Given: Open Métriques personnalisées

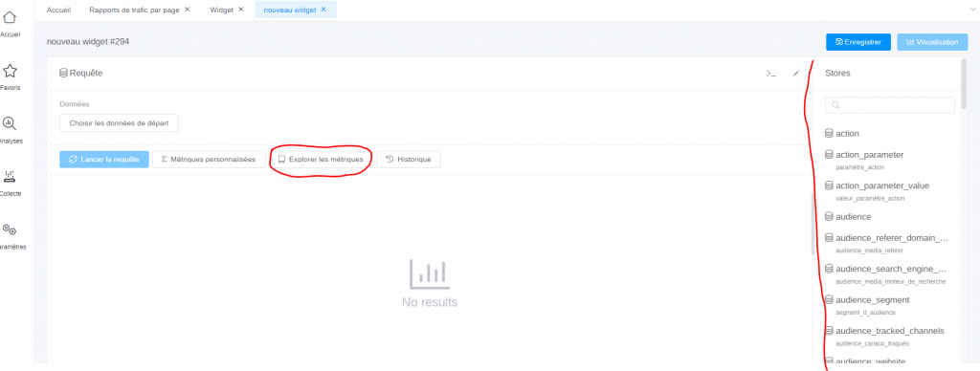Looking at the screenshot, I should pyautogui.click(x=209, y=160).
